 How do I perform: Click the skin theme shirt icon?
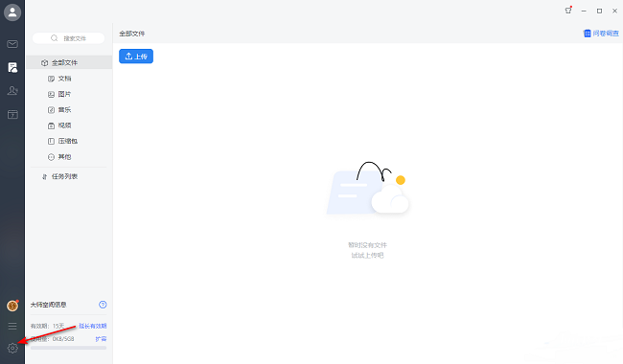[568, 11]
